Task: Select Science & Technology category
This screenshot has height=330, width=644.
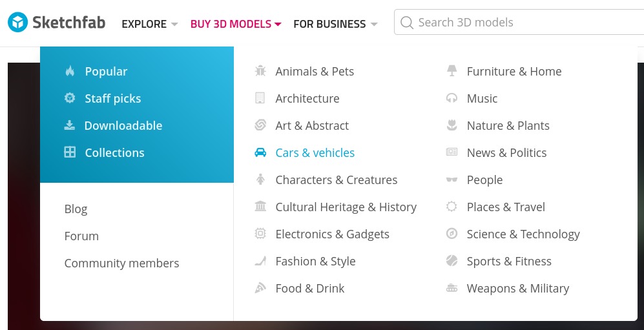Action: [523, 234]
